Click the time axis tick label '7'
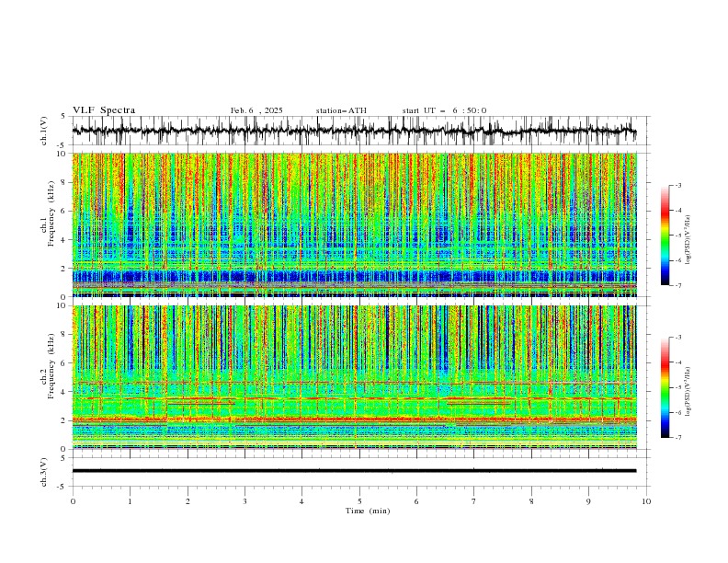 474,501
